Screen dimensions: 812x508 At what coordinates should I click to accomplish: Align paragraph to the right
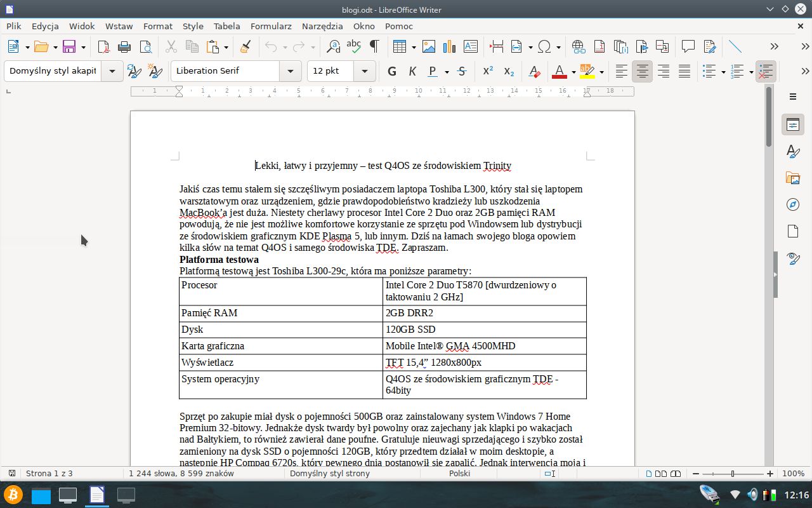(x=664, y=71)
